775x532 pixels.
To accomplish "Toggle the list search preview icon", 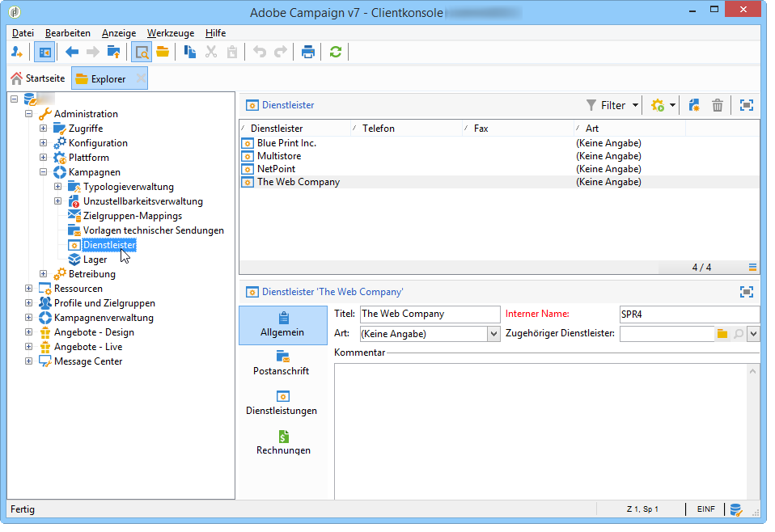I will tap(142, 52).
